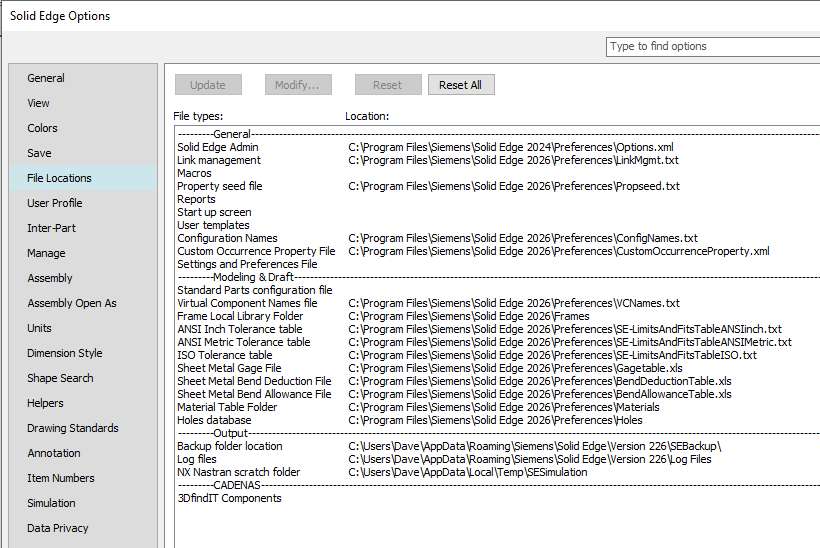
Task: Click the Modify... button
Action: pos(298,85)
